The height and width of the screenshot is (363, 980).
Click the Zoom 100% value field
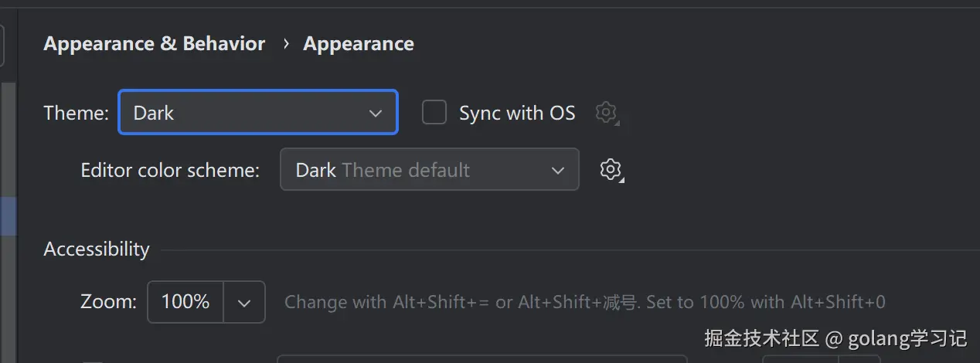[185, 302]
